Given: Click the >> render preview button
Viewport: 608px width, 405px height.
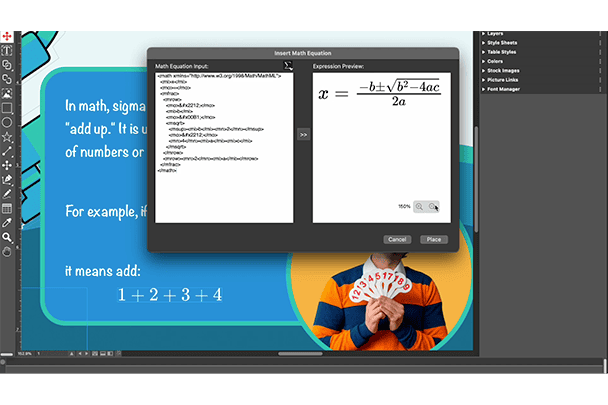Looking at the screenshot, I should 303,133.
